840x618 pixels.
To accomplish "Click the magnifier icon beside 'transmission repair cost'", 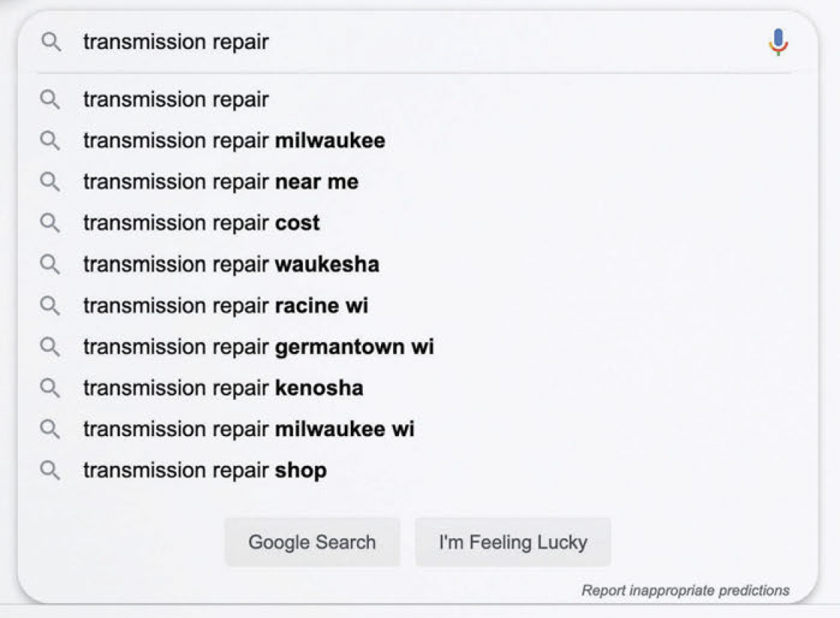I will click(x=50, y=223).
